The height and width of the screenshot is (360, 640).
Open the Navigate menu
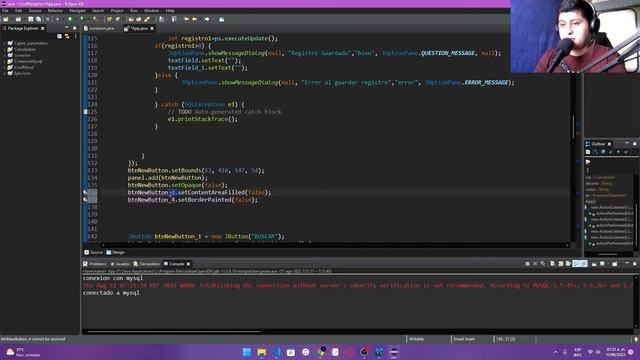(77, 11)
